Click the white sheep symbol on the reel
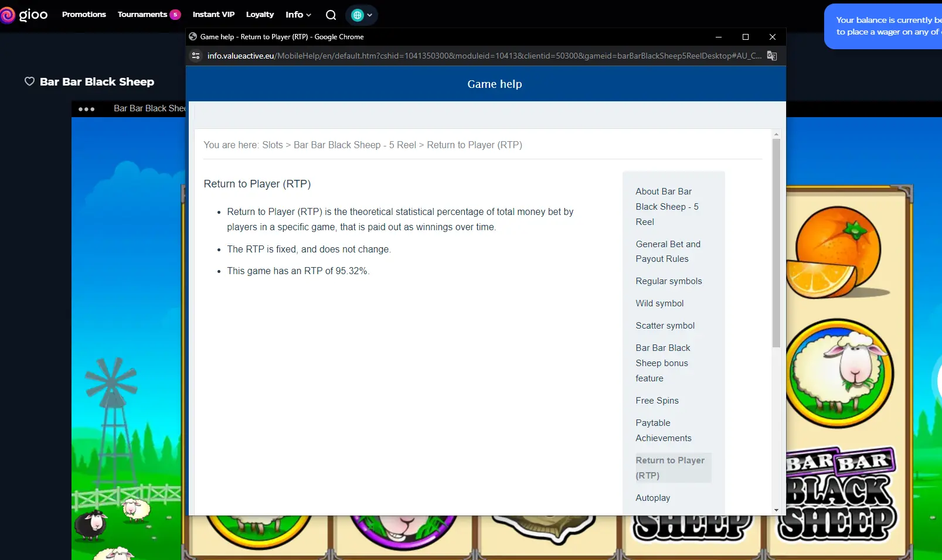 click(x=840, y=374)
